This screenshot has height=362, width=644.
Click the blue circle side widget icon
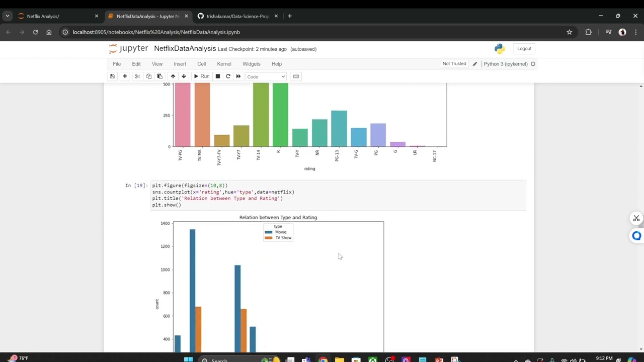coord(636,236)
